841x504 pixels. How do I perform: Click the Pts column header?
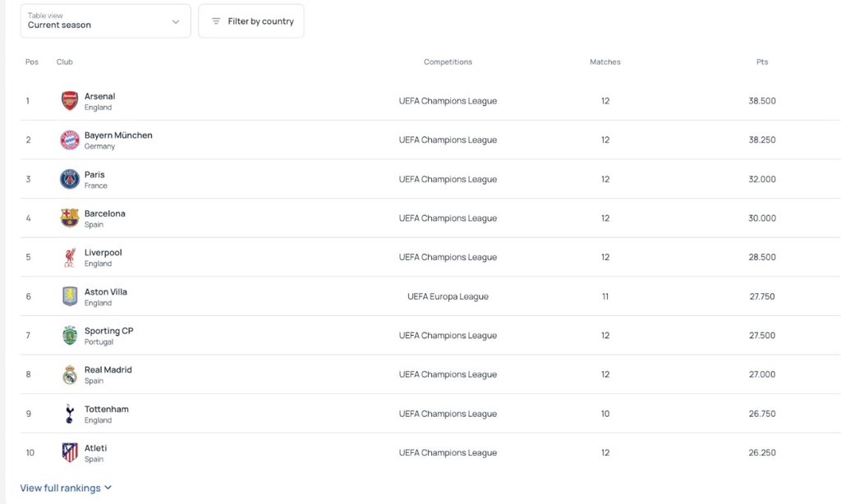pyautogui.click(x=762, y=62)
